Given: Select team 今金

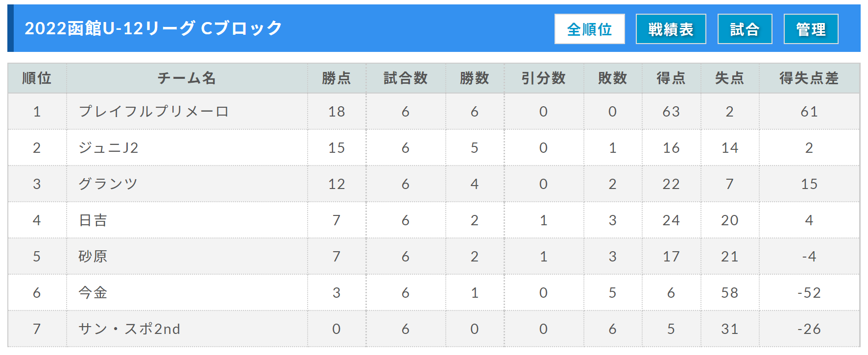Looking at the screenshot, I should click(93, 293).
